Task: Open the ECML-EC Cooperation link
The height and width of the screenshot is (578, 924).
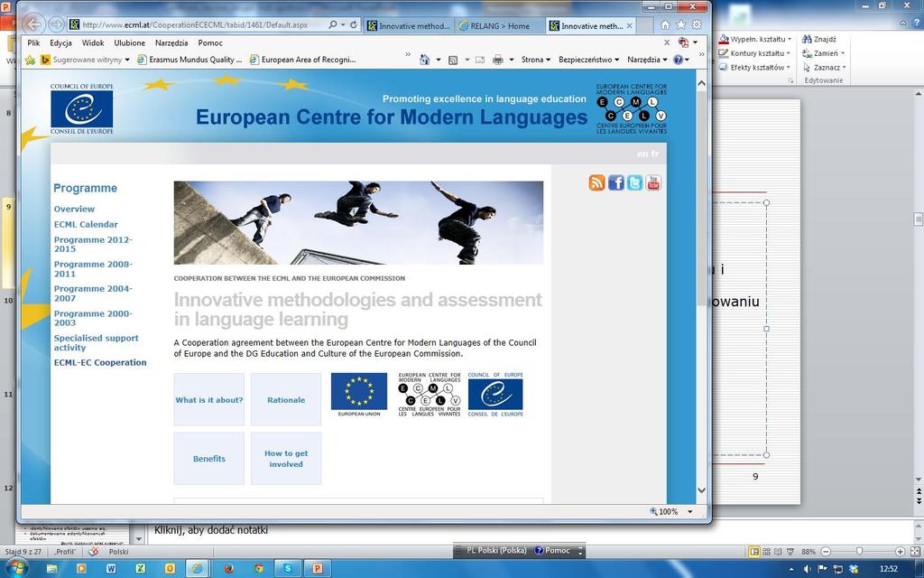Action: (x=100, y=362)
